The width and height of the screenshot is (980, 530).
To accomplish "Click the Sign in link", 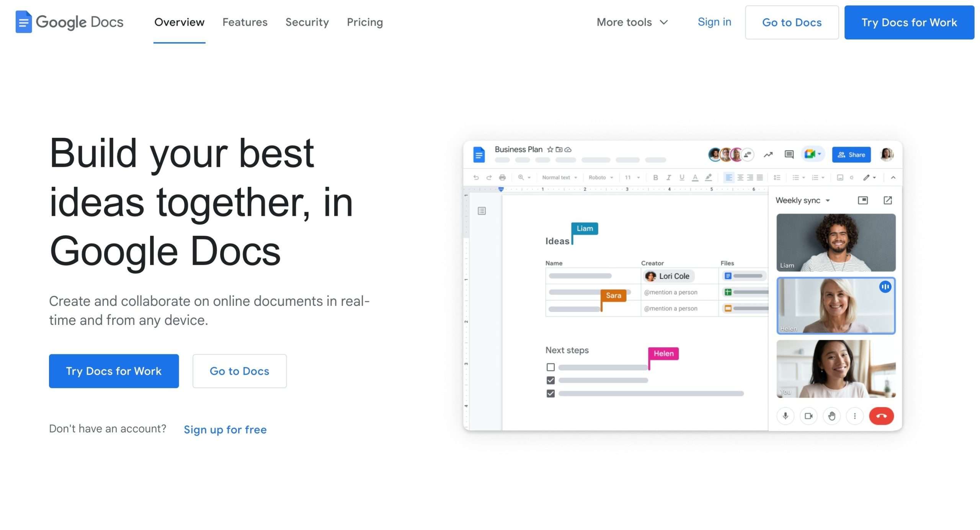I will point(714,22).
